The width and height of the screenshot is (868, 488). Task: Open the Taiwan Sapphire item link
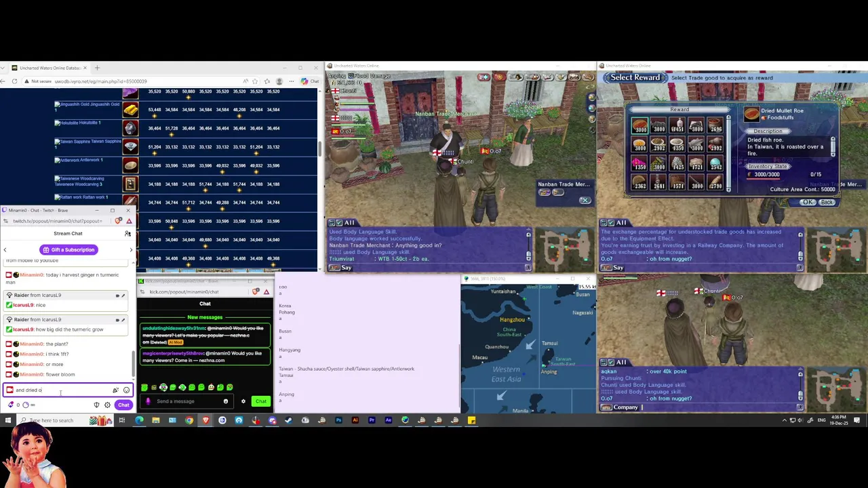pos(87,141)
